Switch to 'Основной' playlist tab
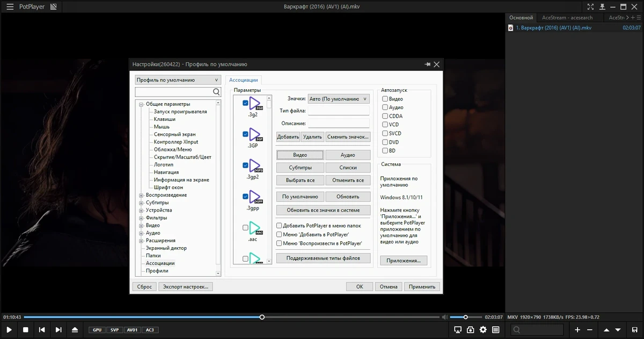The image size is (644, 339). 521,18
